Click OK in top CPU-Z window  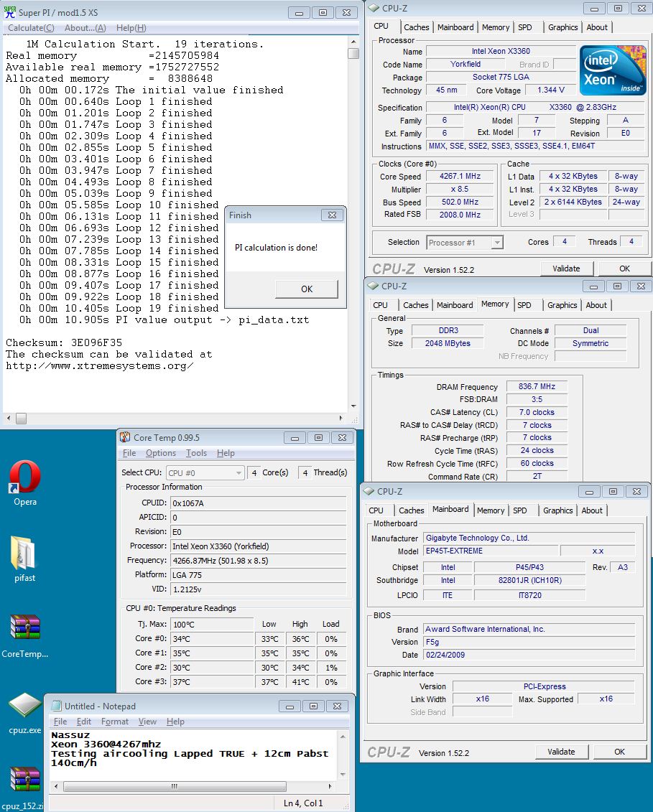click(624, 269)
